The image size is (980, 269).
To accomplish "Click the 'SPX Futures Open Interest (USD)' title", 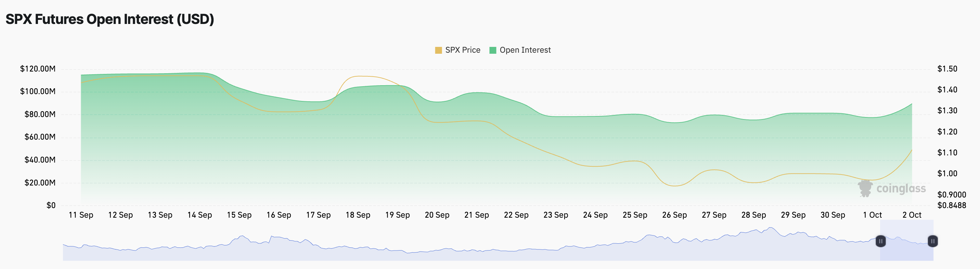I will click(x=110, y=20).
